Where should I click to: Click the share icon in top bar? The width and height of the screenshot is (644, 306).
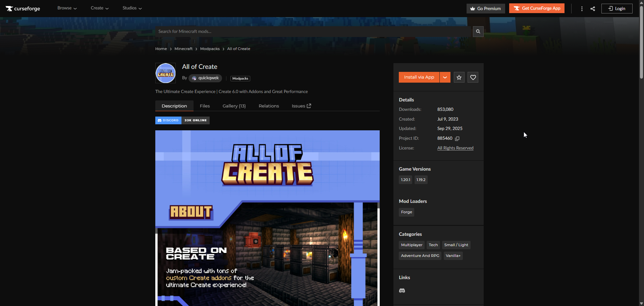coord(593,9)
